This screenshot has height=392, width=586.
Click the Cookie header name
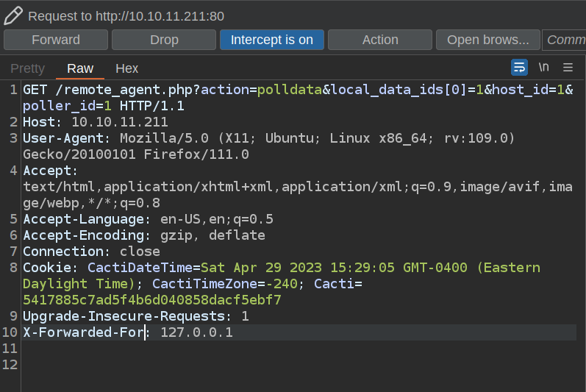click(51, 267)
